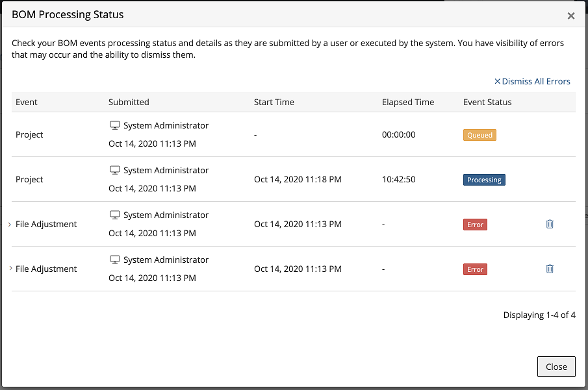Click the monitor icon beside queued Project submitter
This screenshot has height=390, width=588.
point(114,124)
